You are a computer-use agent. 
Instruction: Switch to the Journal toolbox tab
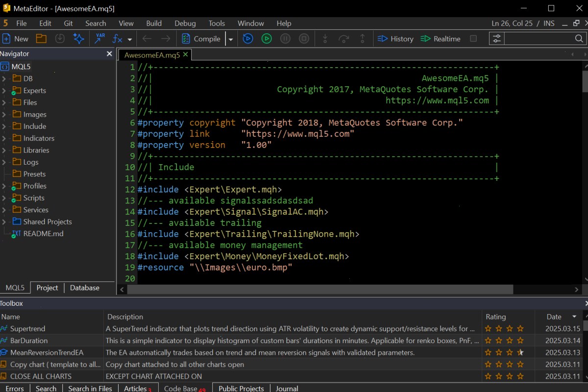tap(287, 388)
